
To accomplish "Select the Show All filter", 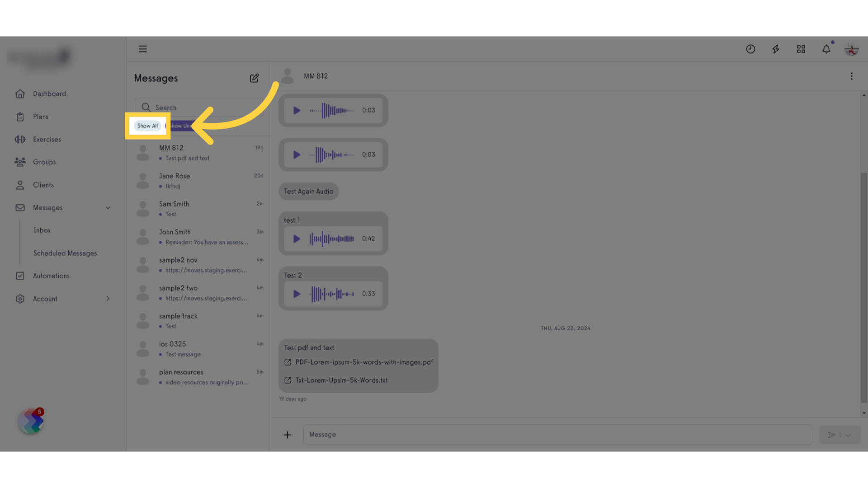I will (x=147, y=126).
